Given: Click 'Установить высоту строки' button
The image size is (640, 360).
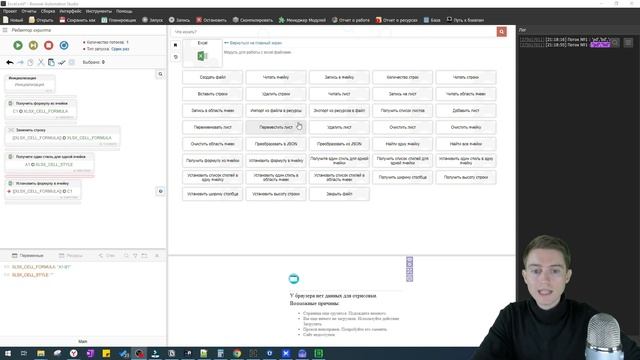Looking at the screenshot, I should (276, 194).
